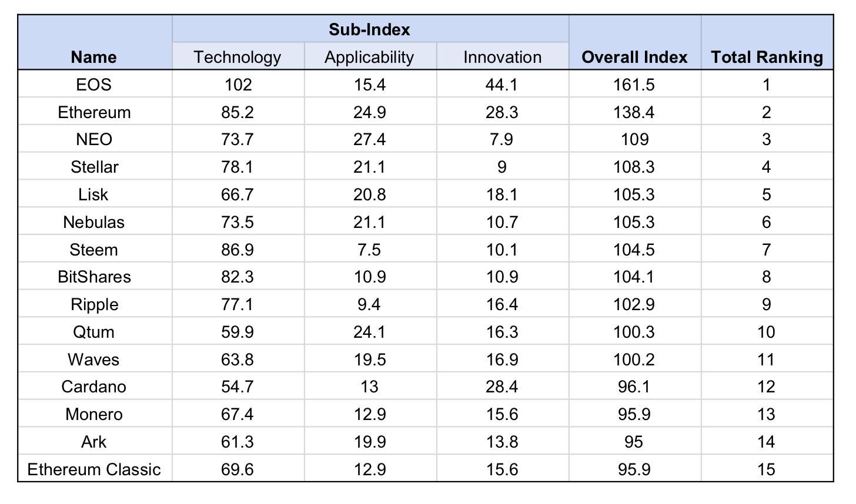Click the Innovation column header
This screenshot has height=504, width=856.
[x=502, y=57]
